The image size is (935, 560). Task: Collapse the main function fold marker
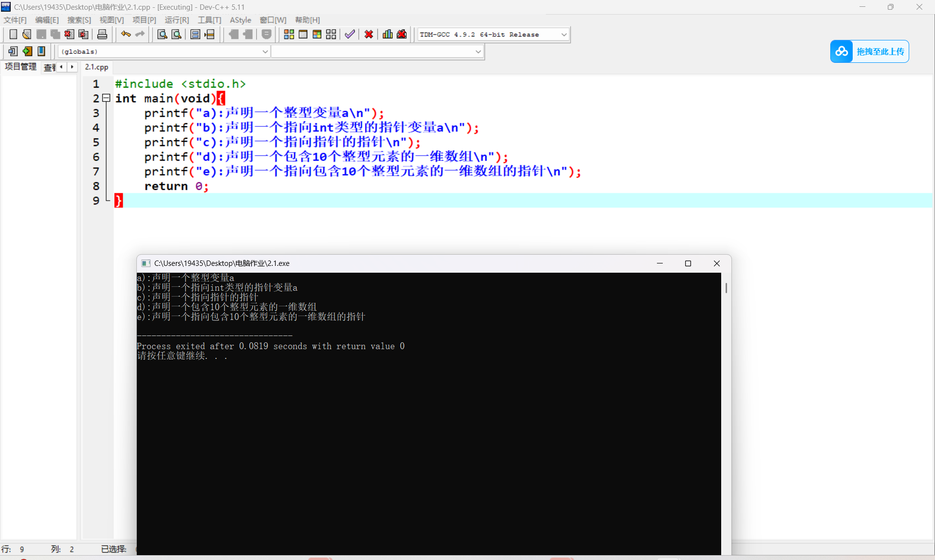point(106,98)
